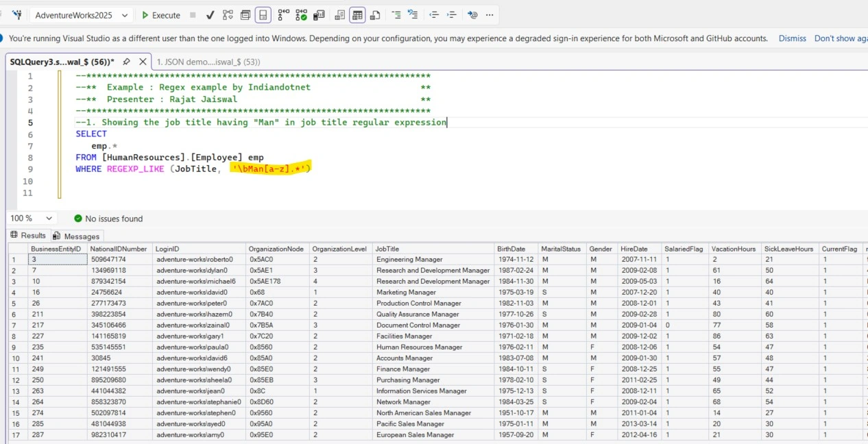Select the adventure-works\roberto0 cell
The image size is (868, 444).
tap(199, 260)
